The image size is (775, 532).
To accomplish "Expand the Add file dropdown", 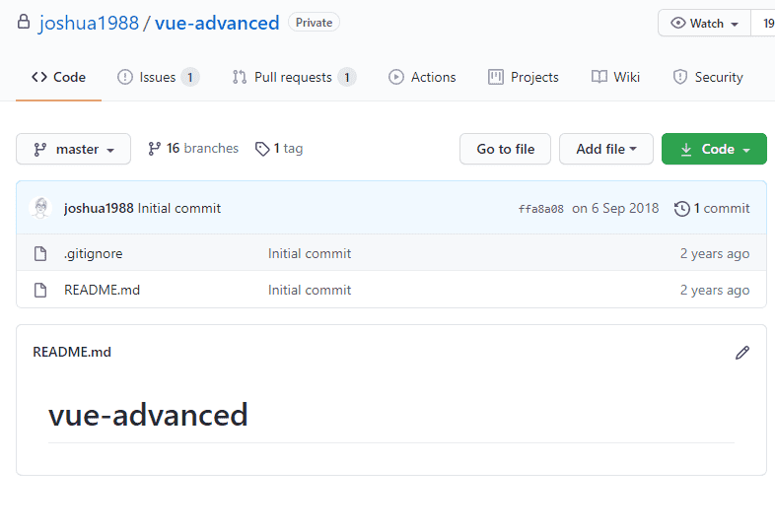I will pos(606,149).
